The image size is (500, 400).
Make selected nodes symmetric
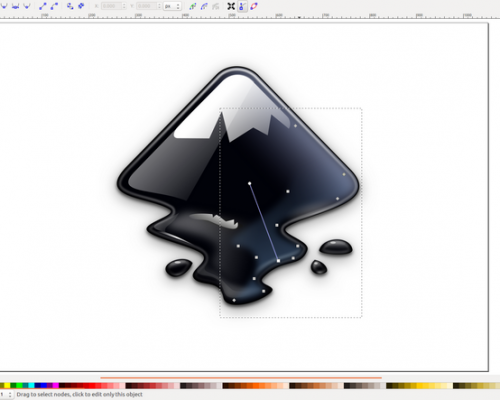pos(27,6)
